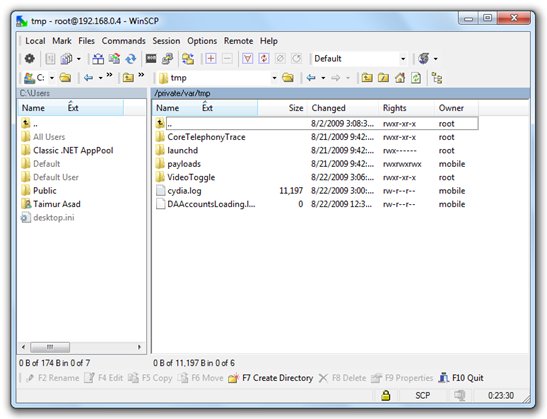The width and height of the screenshot is (547, 419).
Task: Click F7 Create Directory button
Action: (x=271, y=378)
